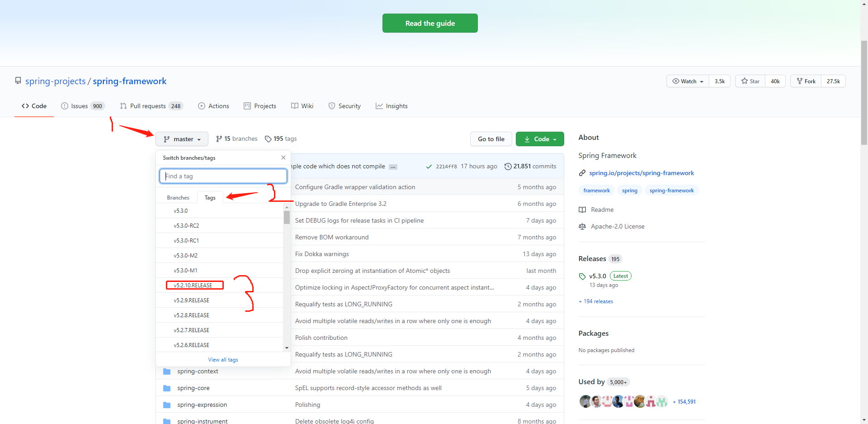Open commit hash 2214ff8

pos(446,167)
